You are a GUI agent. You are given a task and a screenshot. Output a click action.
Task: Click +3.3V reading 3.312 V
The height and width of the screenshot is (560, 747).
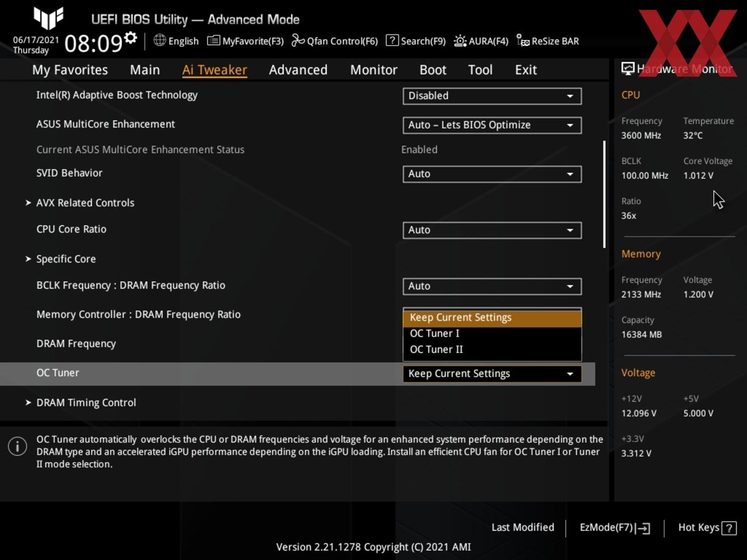pyautogui.click(x=636, y=453)
